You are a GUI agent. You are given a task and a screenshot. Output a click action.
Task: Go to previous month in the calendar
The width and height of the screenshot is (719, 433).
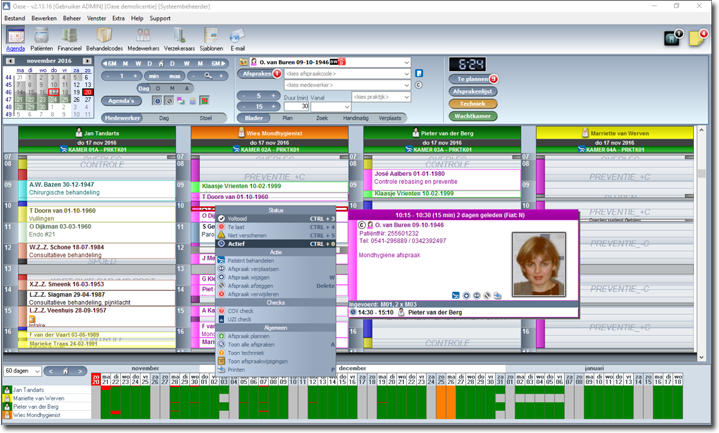tap(10, 61)
